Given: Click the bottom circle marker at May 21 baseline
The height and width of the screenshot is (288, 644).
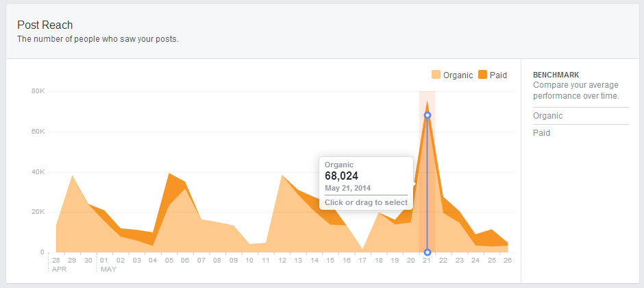Looking at the screenshot, I should tap(428, 252).
